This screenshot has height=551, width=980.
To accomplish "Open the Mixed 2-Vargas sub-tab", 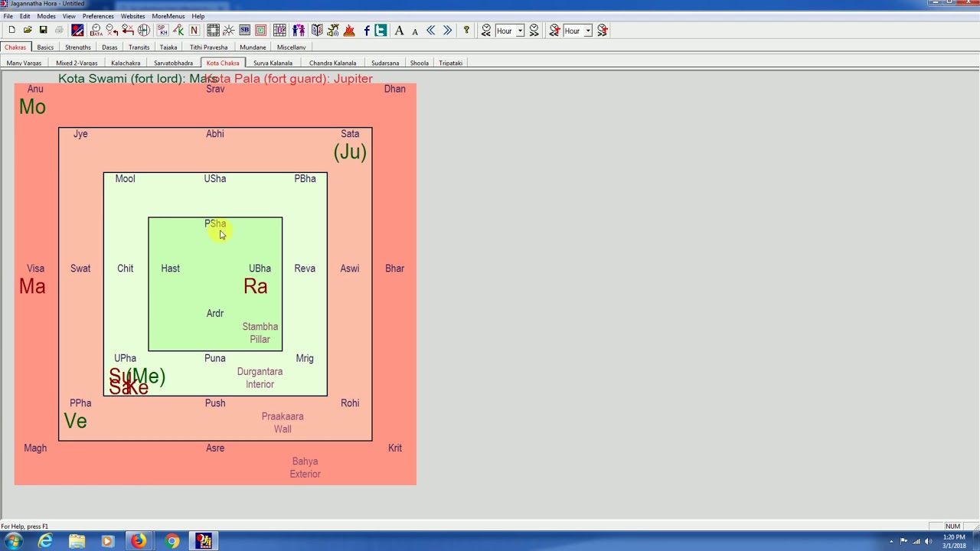I will point(77,64).
